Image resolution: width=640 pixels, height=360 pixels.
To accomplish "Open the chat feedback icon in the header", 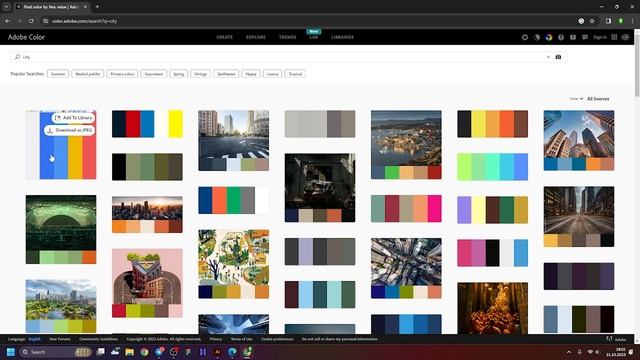I will pos(585,37).
